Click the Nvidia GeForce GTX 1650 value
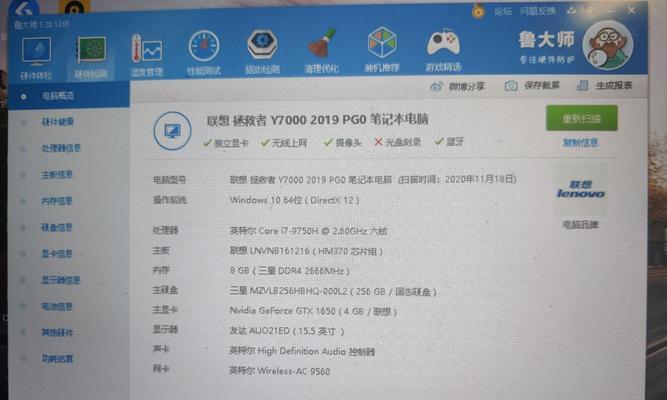This screenshot has width=667, height=400. tap(313, 311)
